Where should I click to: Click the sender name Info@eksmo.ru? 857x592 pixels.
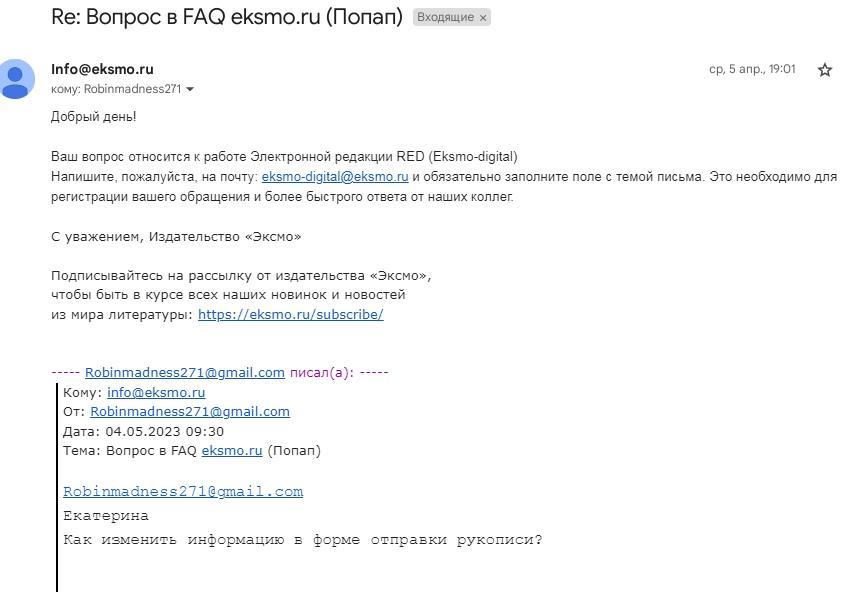[102, 69]
